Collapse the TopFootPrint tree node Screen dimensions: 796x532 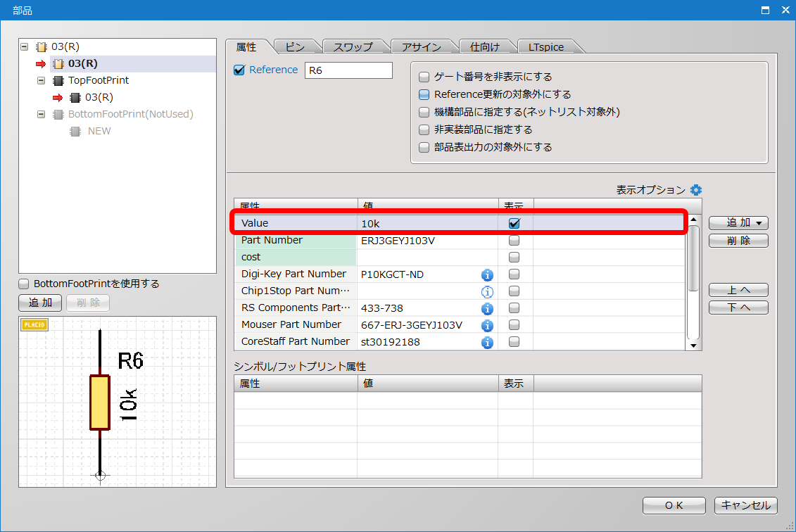[42, 81]
